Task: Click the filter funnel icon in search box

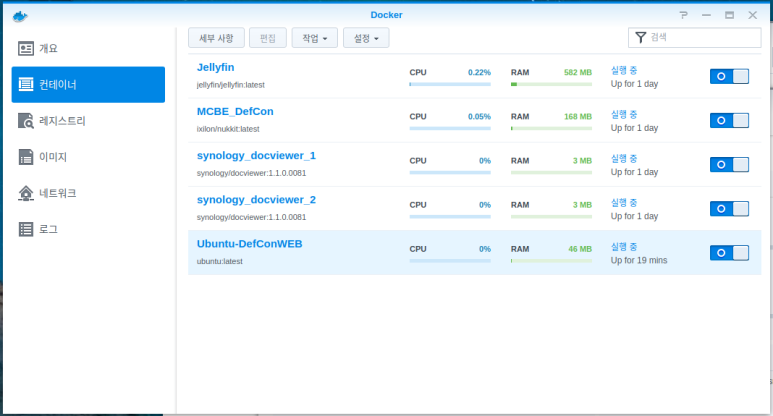Action: tap(640, 37)
